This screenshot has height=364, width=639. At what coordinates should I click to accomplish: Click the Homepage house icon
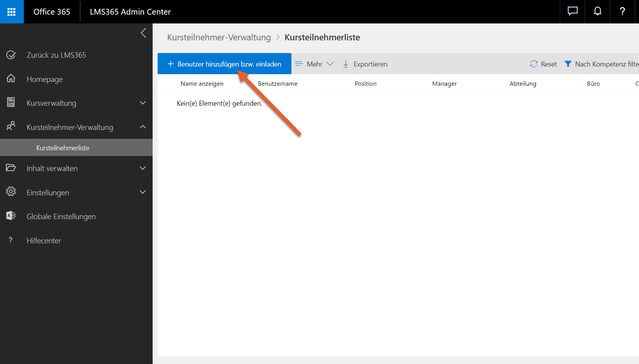click(x=11, y=79)
